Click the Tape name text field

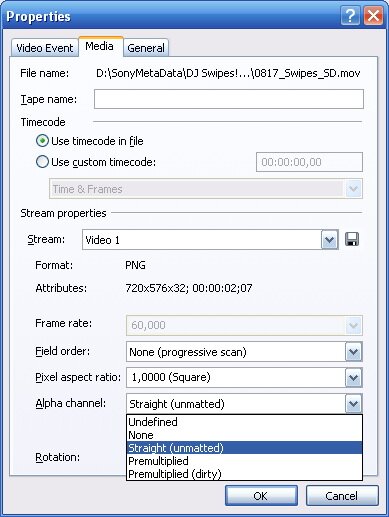click(229, 99)
